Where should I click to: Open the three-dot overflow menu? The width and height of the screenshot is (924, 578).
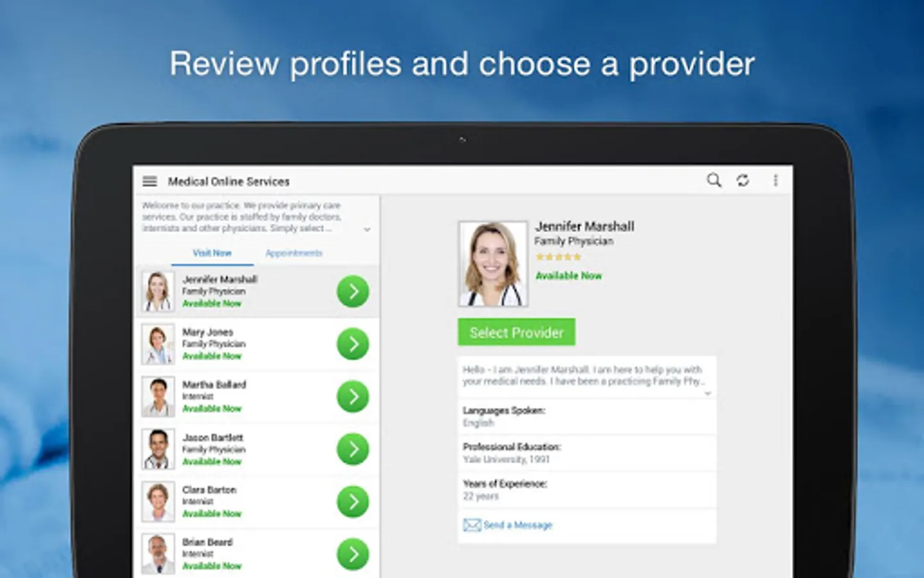[775, 180]
